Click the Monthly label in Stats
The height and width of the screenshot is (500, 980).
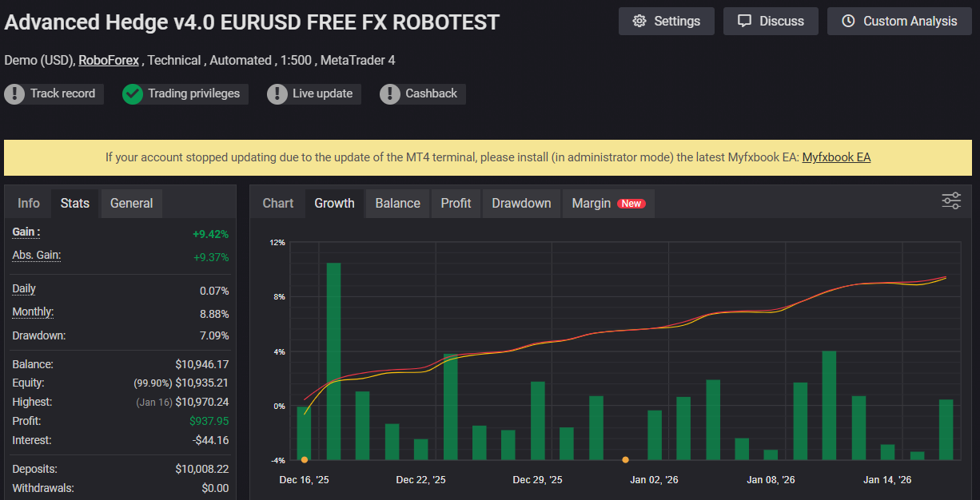pos(33,312)
